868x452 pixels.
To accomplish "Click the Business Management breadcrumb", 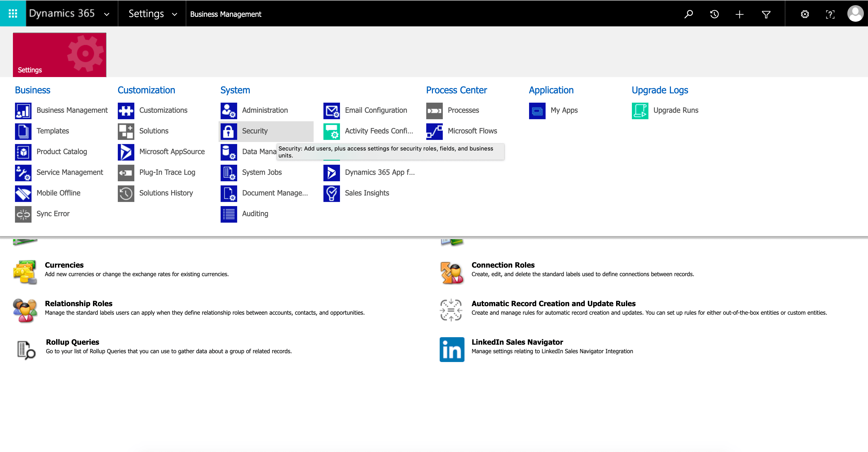I will coord(226,14).
